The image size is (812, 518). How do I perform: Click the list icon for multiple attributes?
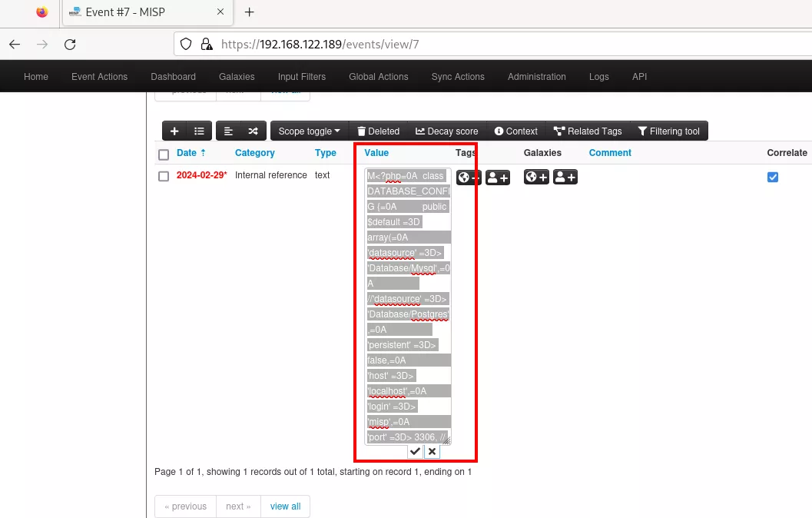199,131
